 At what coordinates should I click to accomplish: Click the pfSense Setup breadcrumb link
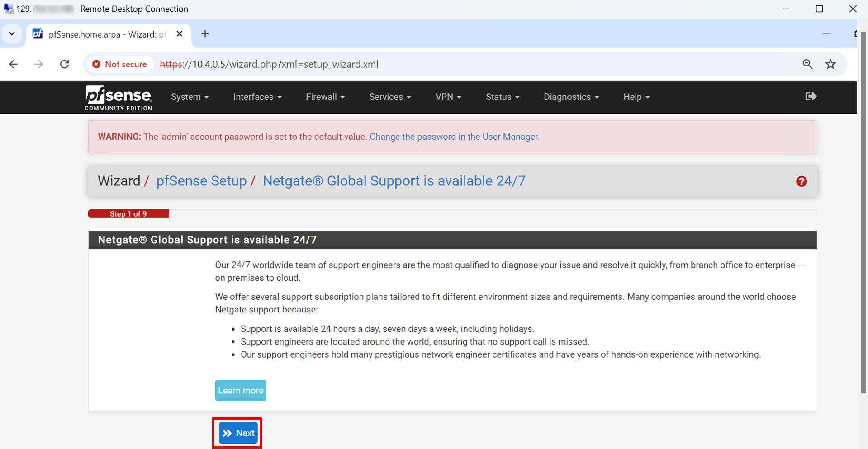(x=201, y=181)
